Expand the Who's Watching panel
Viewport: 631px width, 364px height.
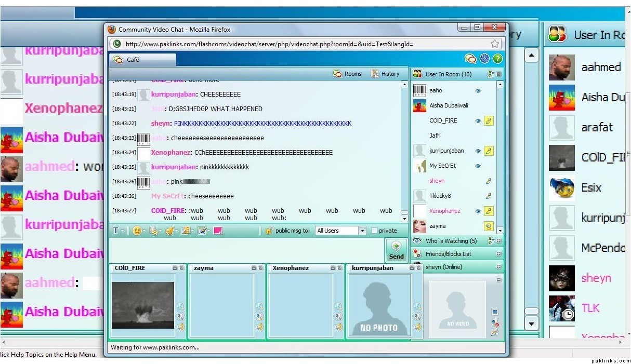click(498, 241)
